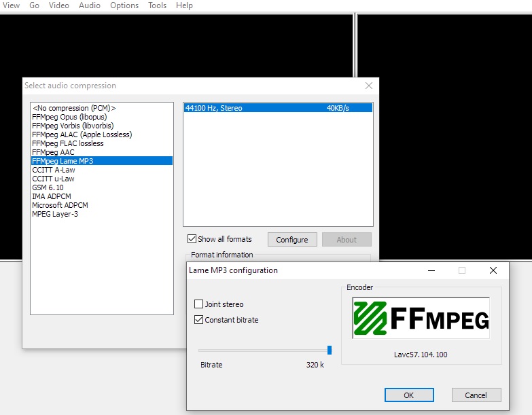Close the Select audio compression dialog
The width and height of the screenshot is (532, 415).
pos(369,86)
